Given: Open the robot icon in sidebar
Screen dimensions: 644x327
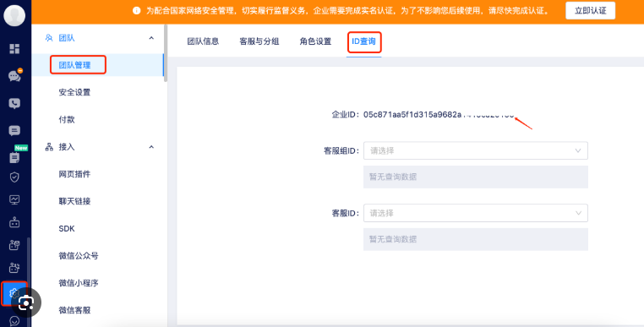Looking at the screenshot, I should (x=14, y=223).
